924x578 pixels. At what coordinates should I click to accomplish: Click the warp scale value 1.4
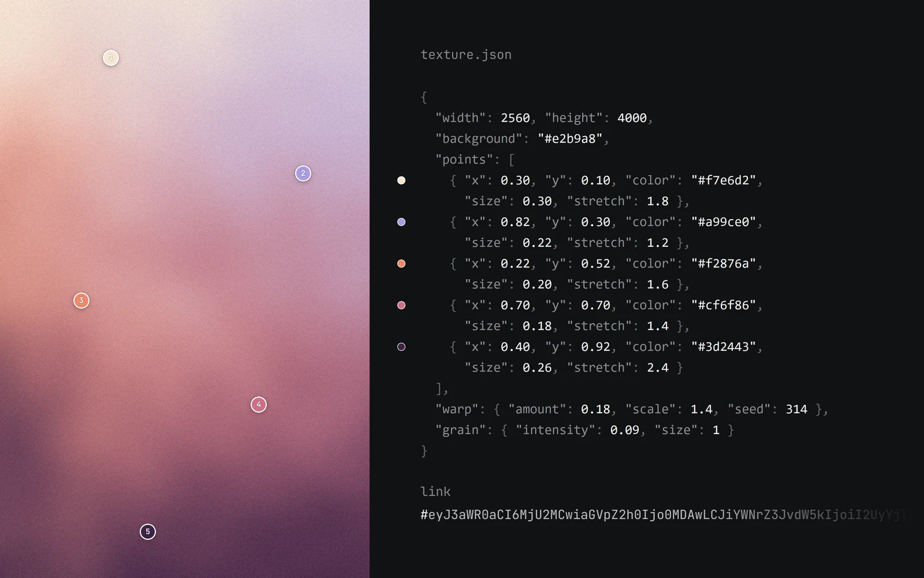pos(702,409)
